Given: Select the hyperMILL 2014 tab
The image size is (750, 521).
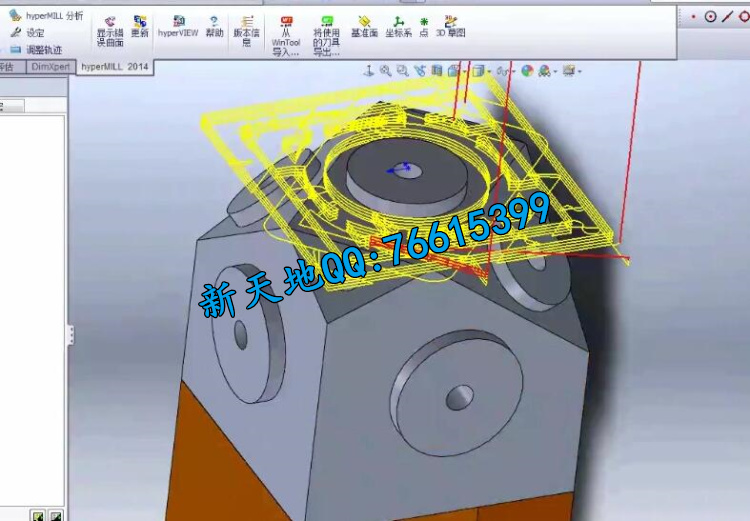Looking at the screenshot, I should pos(113,66).
